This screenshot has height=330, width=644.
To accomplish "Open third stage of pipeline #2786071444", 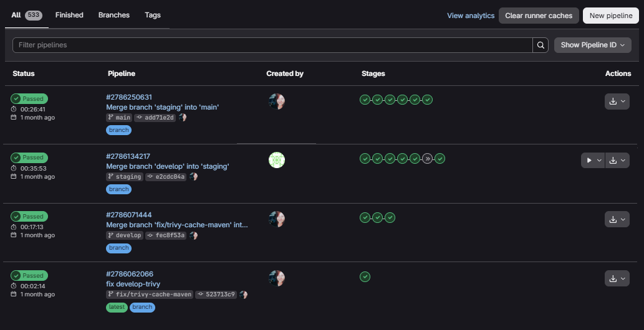I will point(390,217).
